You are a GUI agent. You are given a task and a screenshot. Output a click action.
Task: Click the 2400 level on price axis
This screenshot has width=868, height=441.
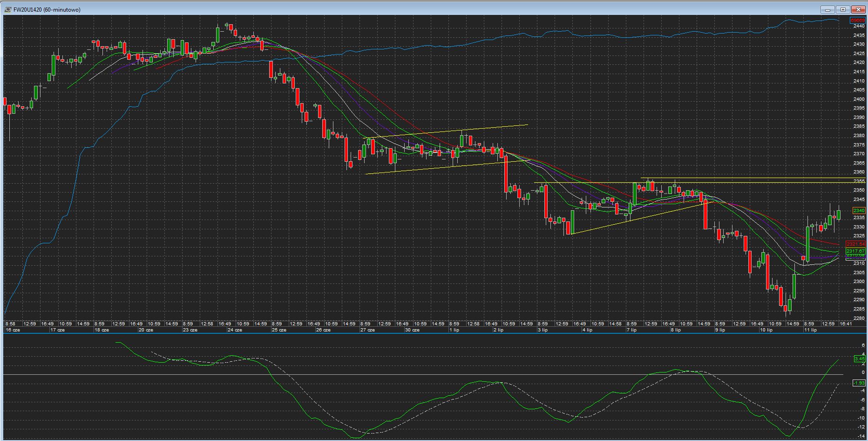(x=859, y=99)
